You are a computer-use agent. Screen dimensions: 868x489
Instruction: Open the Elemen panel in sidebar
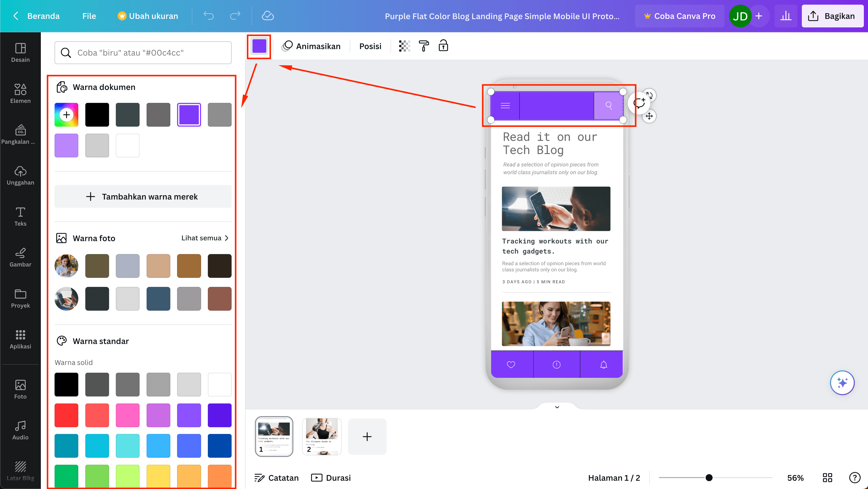20,93
